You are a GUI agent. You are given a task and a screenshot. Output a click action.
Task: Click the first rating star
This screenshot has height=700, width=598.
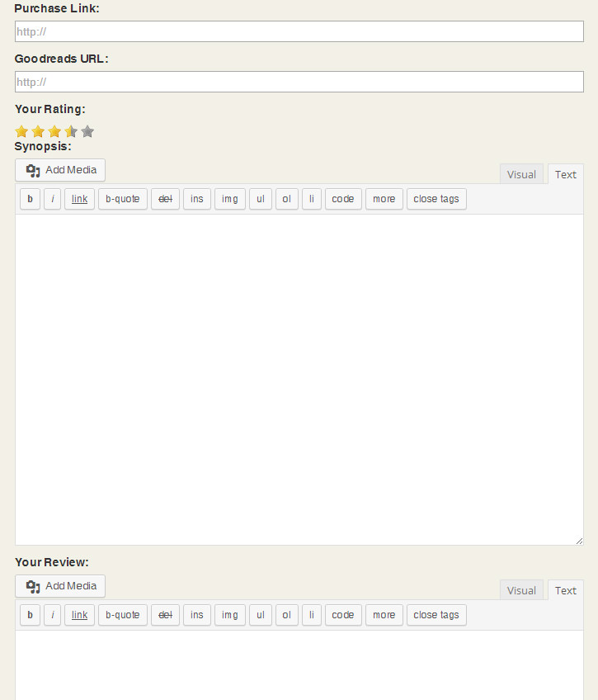[21, 131]
